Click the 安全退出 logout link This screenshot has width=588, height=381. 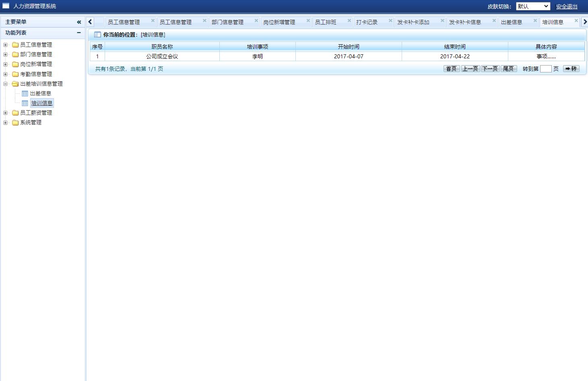pyautogui.click(x=566, y=6)
